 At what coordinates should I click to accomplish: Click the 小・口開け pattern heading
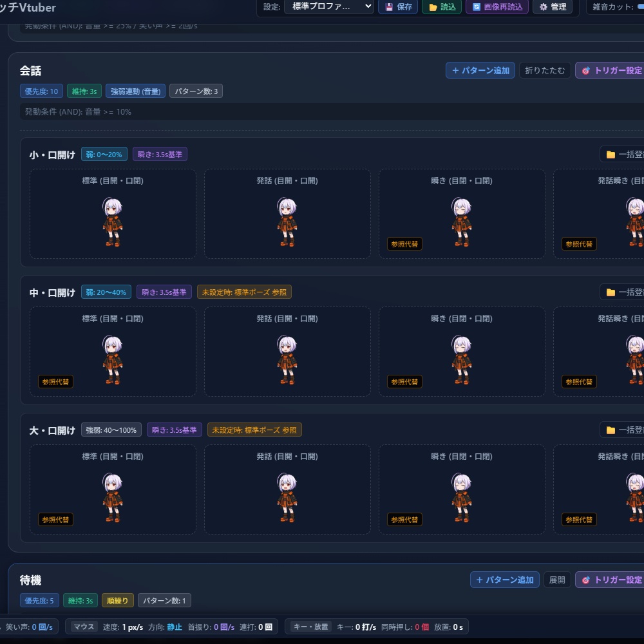click(52, 155)
